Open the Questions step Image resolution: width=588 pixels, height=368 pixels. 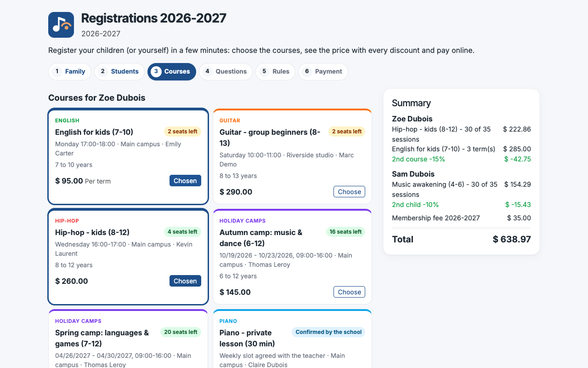226,72
